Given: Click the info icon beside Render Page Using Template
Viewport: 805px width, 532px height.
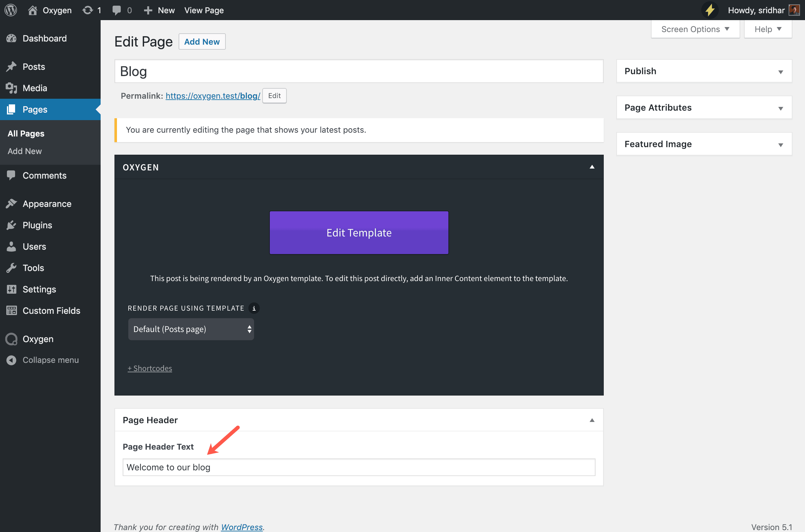Looking at the screenshot, I should click(x=254, y=308).
